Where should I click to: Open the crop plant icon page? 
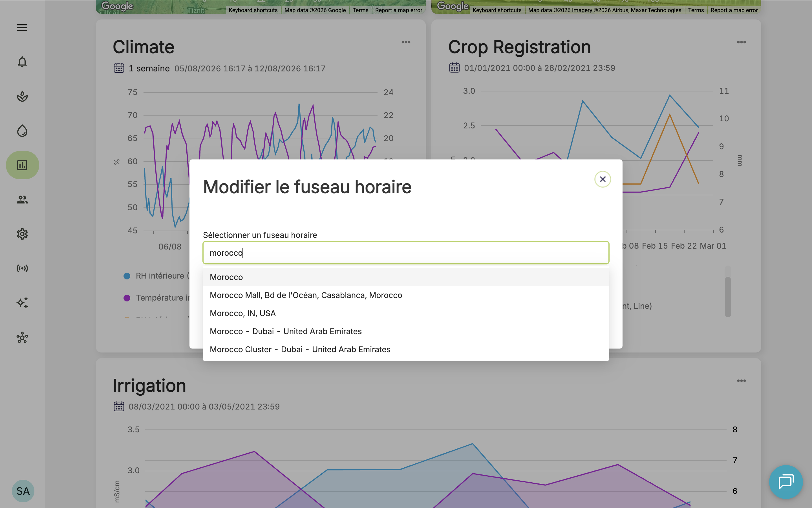(x=22, y=97)
